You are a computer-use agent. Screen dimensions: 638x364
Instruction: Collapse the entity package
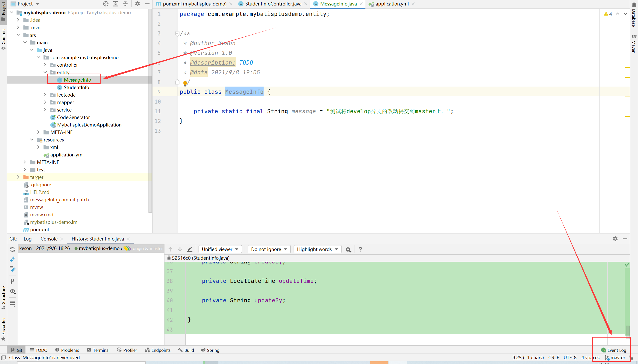(x=45, y=72)
